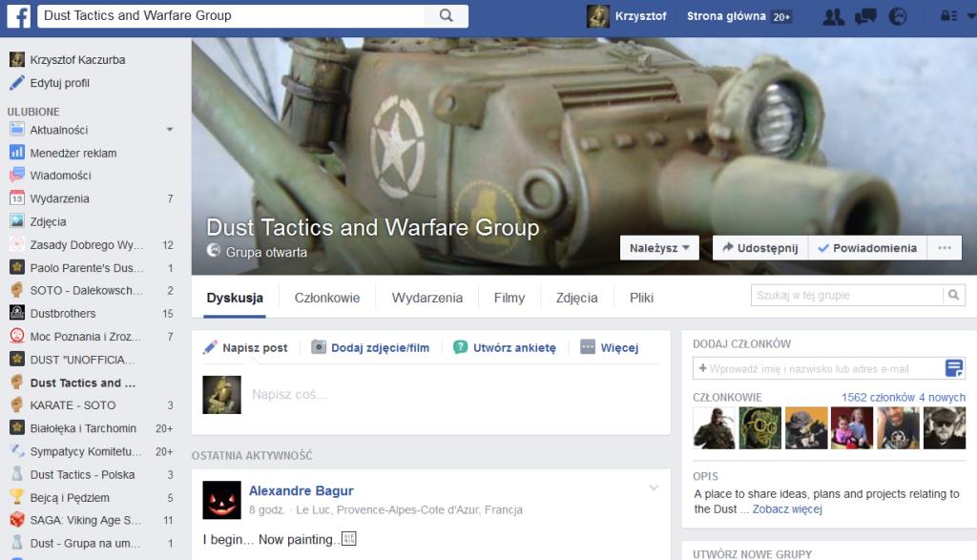Viewport: 977px width, 560px height.
Task: Click Strona główna link
Action: [726, 16]
